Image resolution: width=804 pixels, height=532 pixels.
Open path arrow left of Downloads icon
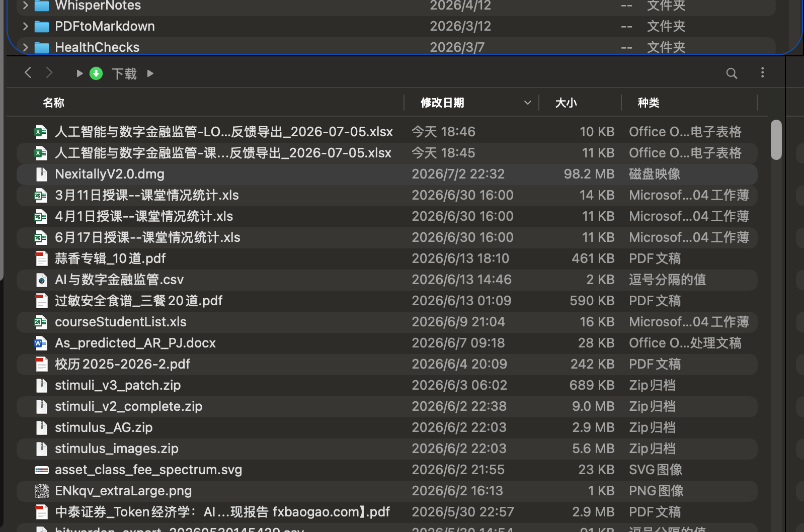pyautogui.click(x=79, y=73)
